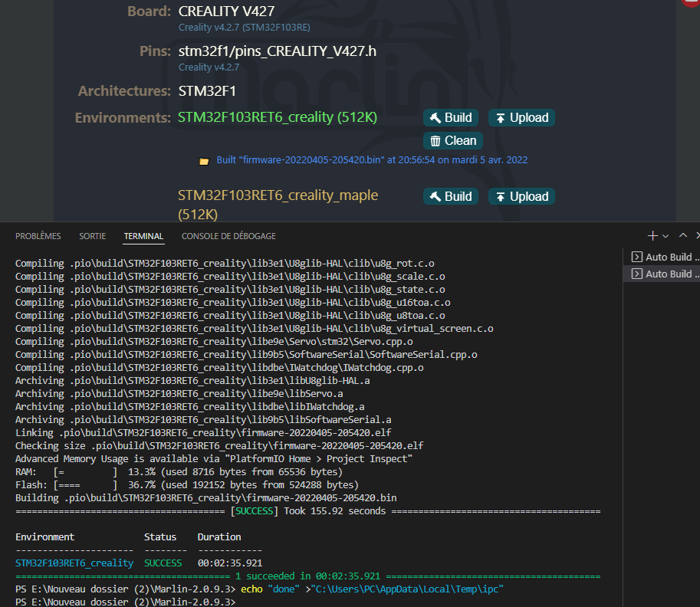The image size is (700, 607).
Task: Open the CONSOLE DE DÉBOGAGE tab
Action: click(228, 236)
